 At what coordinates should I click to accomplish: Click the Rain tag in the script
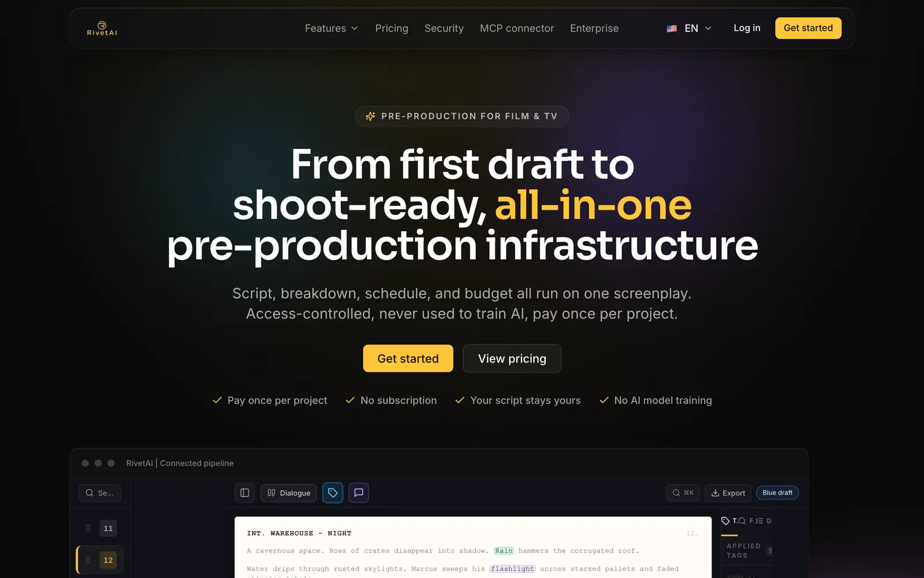[x=504, y=551]
